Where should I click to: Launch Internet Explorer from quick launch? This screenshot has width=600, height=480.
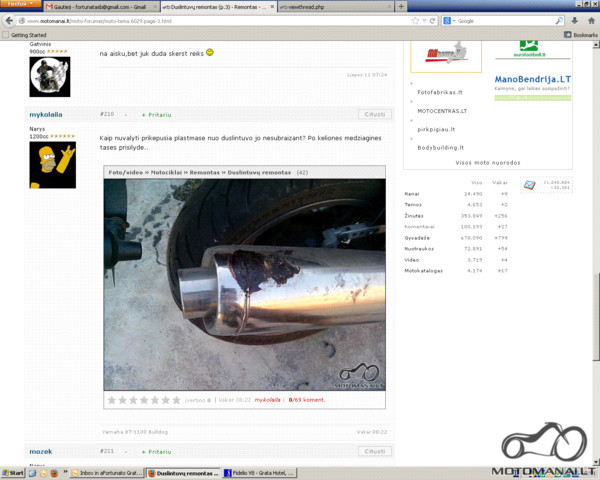click(x=32, y=473)
